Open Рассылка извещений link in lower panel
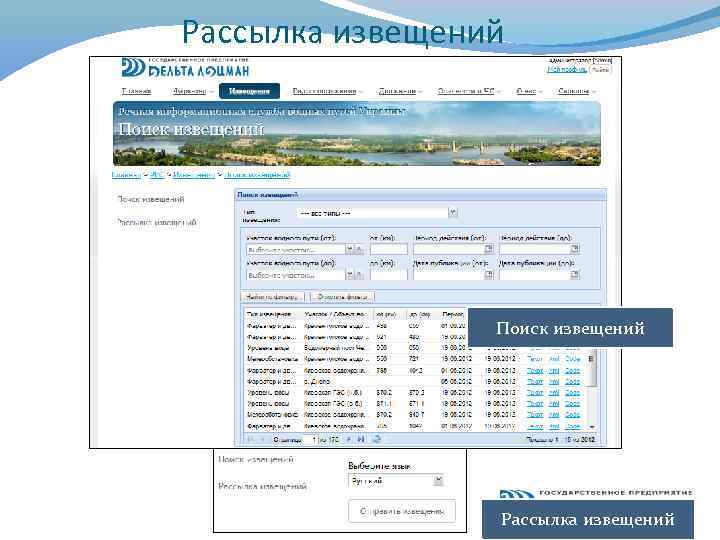 [262, 486]
